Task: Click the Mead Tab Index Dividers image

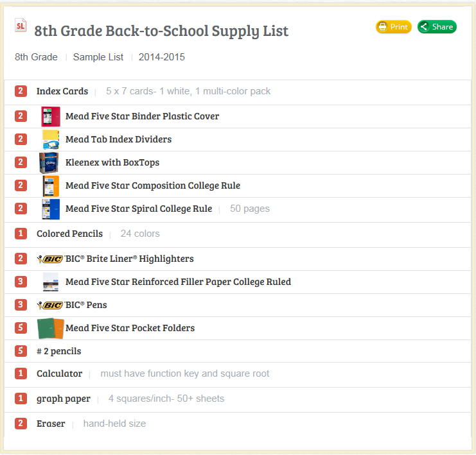Action: coord(51,139)
